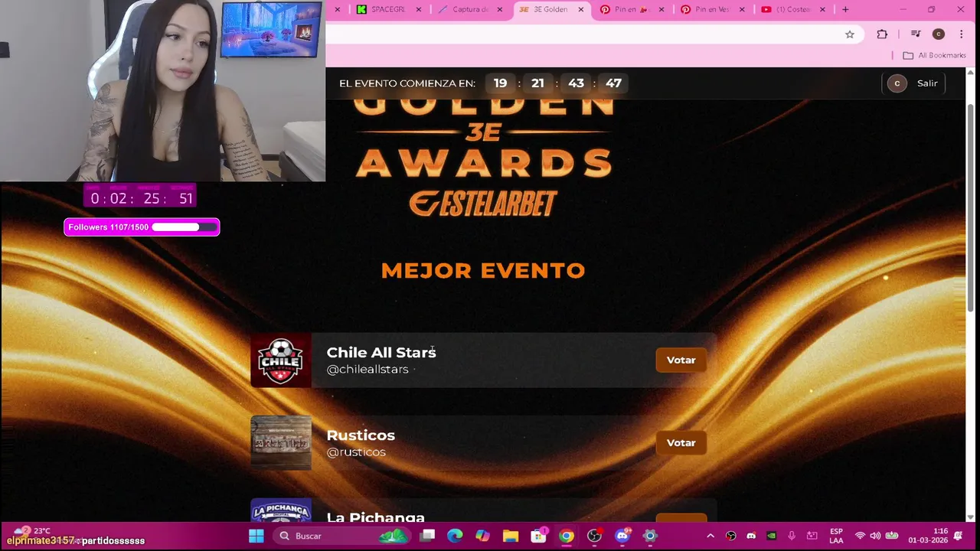Click the MEJOR EVENTO heading
980x551 pixels.
coord(483,270)
